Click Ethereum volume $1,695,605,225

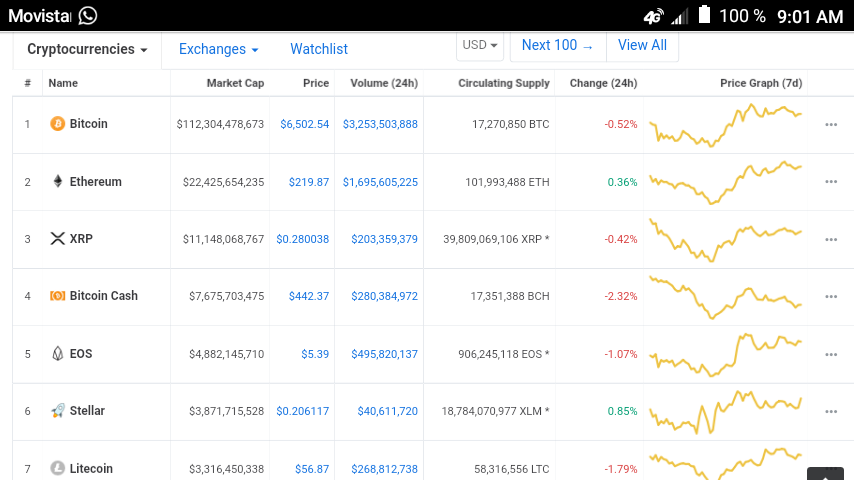(x=380, y=182)
